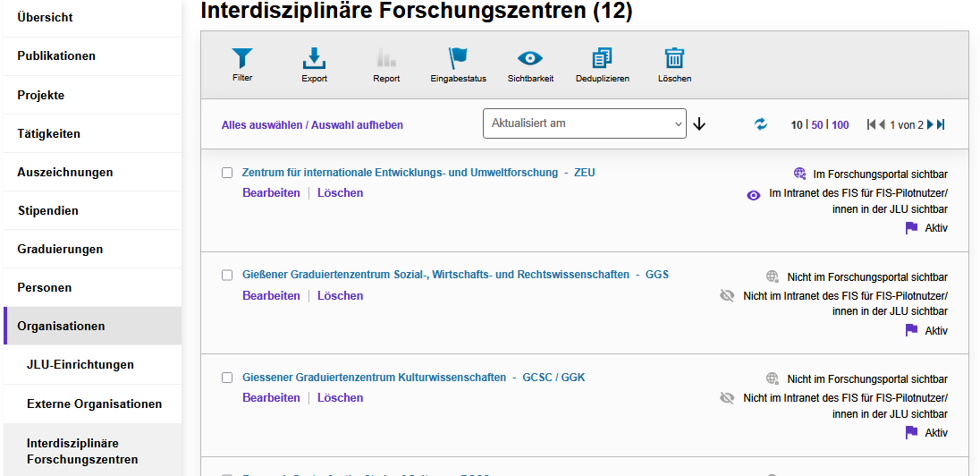This screenshot has width=980, height=476.
Task: Show 10 entries per page
Action: (796, 125)
